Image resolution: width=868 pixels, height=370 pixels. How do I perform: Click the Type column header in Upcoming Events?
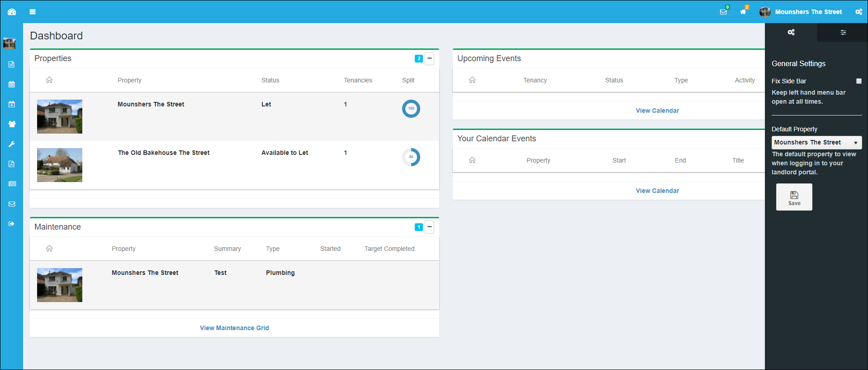[x=681, y=80]
